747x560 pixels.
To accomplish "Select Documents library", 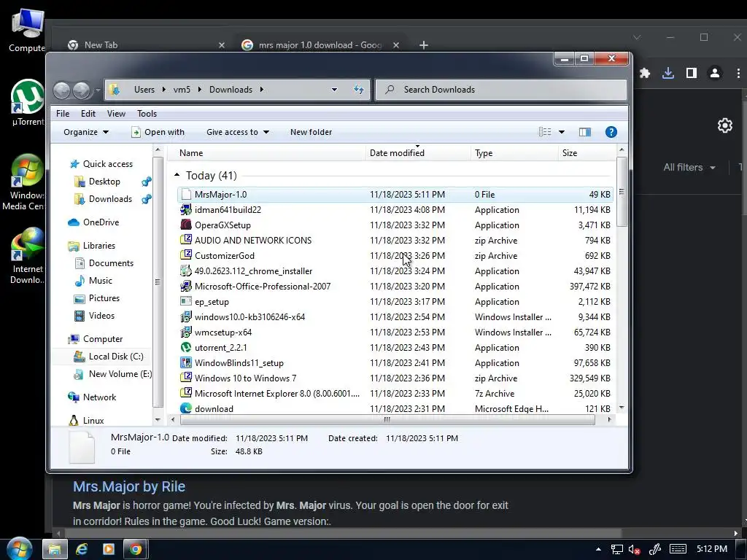I will [x=104, y=262].
